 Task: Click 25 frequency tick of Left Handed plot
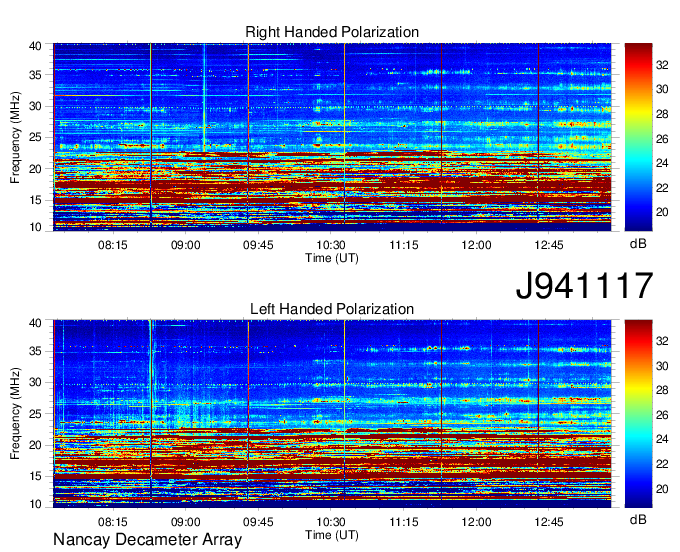[36, 414]
